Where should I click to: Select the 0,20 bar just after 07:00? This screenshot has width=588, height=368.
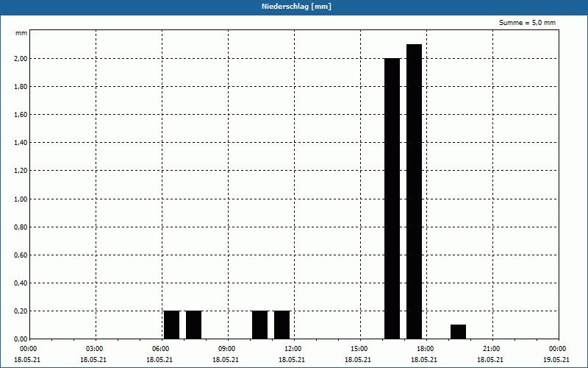tap(194, 325)
